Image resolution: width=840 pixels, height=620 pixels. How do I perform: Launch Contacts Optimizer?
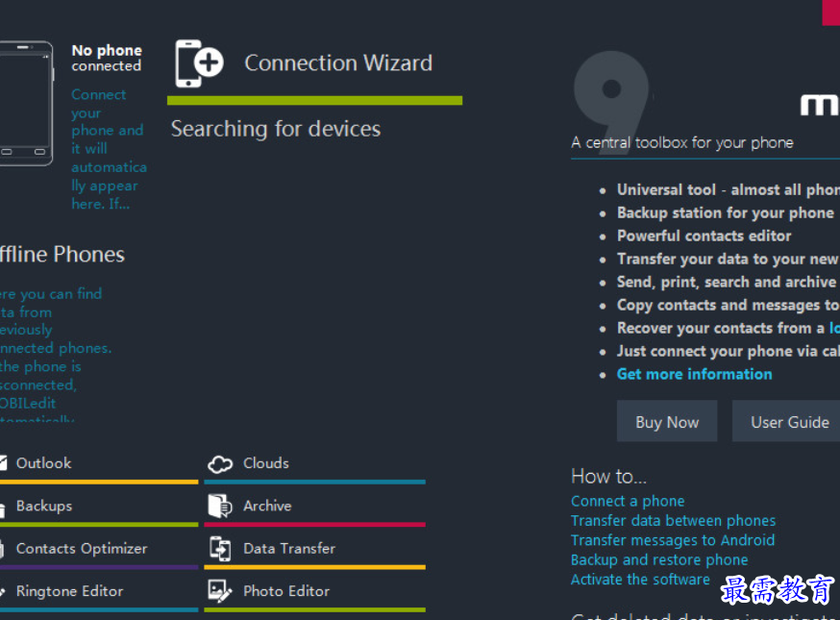click(81, 549)
